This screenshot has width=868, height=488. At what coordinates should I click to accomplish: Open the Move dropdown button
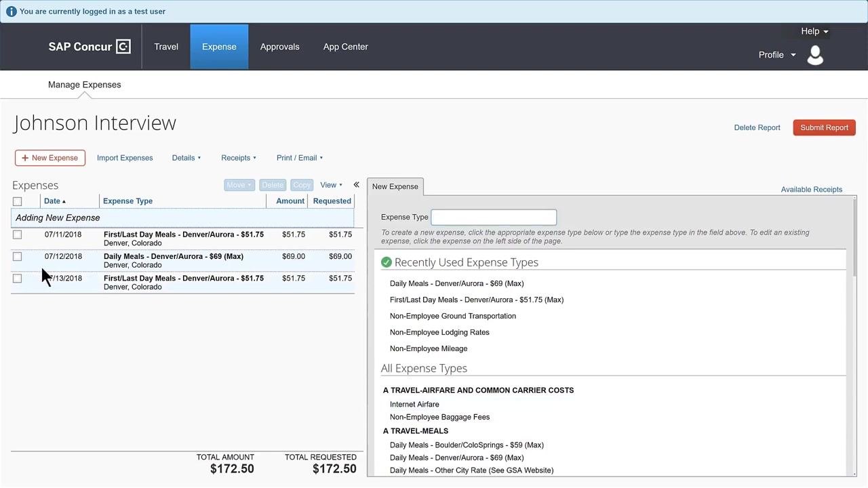[x=239, y=185]
